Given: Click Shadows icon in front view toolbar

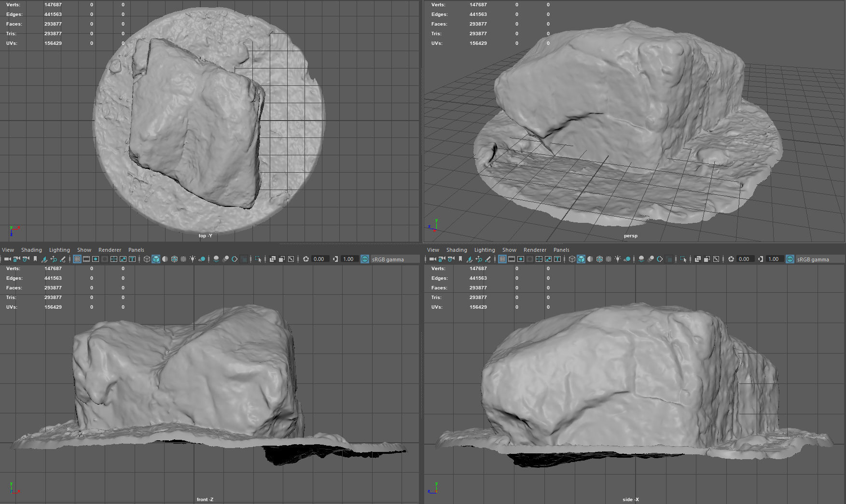Looking at the screenshot, I should (x=202, y=259).
